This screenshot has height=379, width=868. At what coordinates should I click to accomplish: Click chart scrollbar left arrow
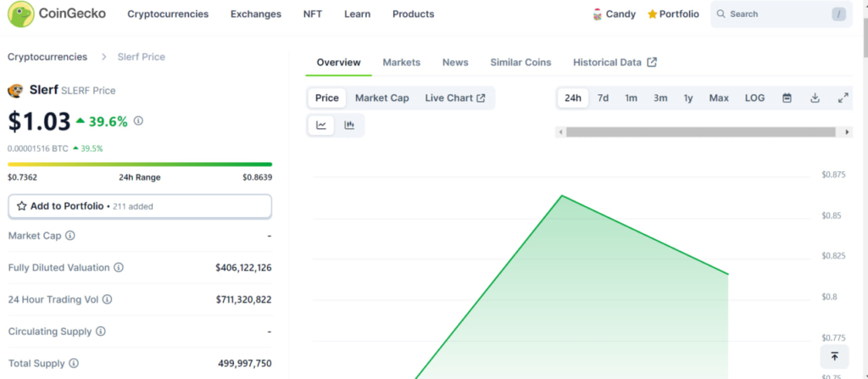pyautogui.click(x=561, y=132)
